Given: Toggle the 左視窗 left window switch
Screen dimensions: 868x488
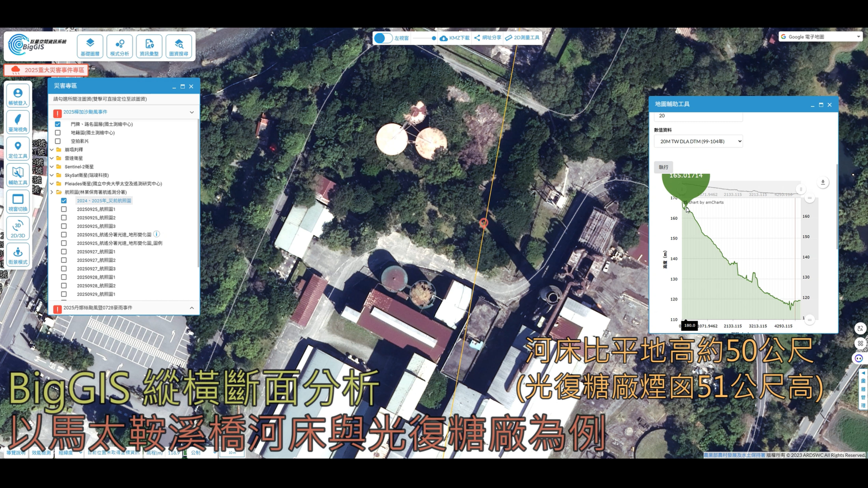Looking at the screenshot, I should pos(383,38).
